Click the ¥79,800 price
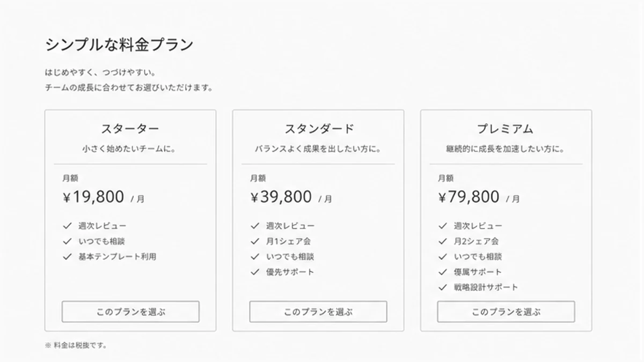This screenshot has width=644, height=362. point(469,197)
